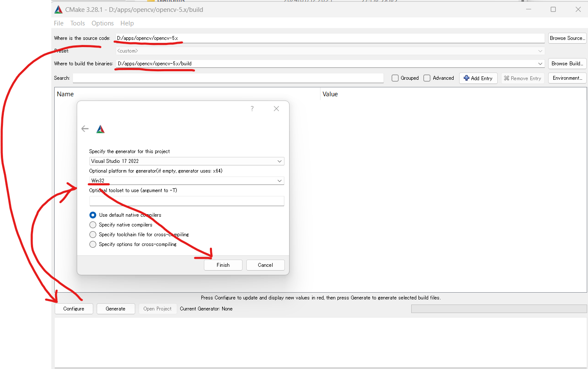Minimize the CMake window
The height and width of the screenshot is (369, 588).
529,9
